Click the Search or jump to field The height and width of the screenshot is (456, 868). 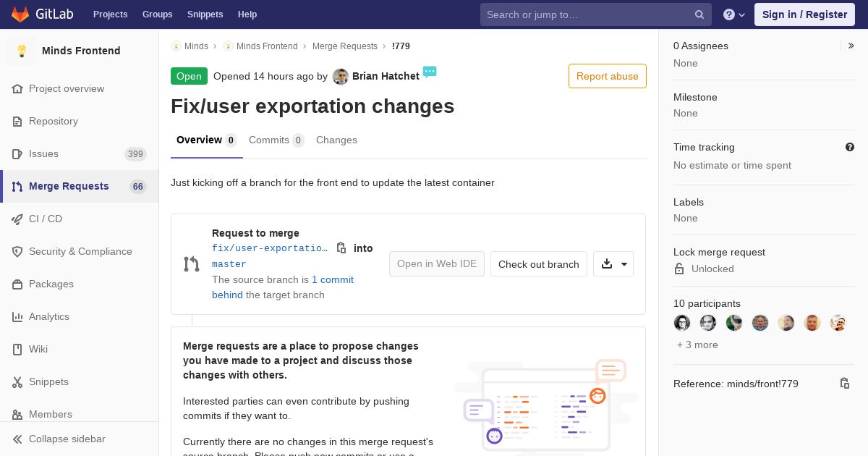point(596,14)
